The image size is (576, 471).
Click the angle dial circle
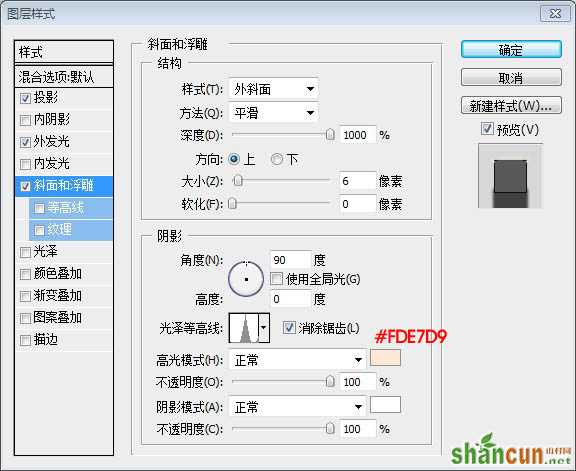pyautogui.click(x=246, y=279)
